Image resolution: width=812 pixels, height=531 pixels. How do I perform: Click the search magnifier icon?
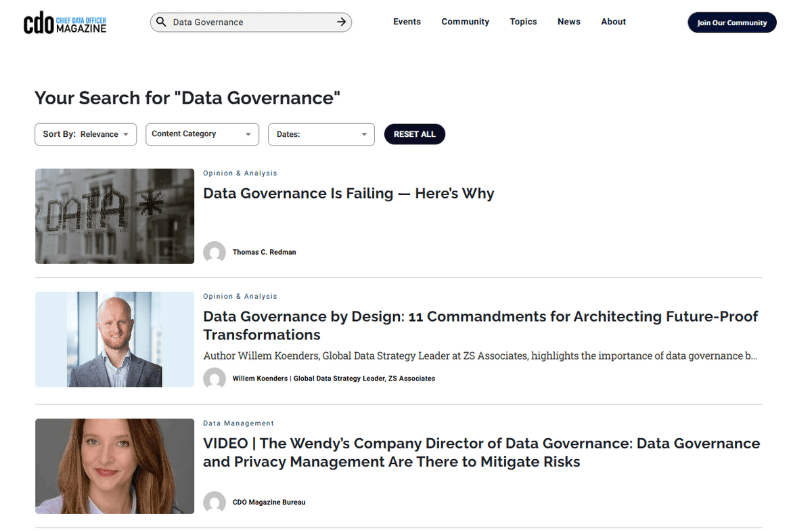click(x=161, y=22)
